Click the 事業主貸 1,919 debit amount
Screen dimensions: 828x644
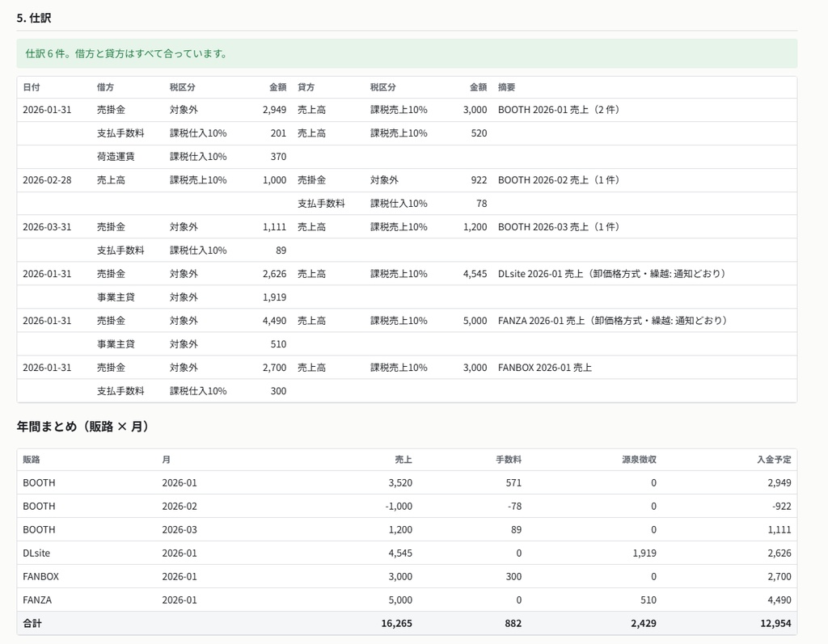point(275,297)
